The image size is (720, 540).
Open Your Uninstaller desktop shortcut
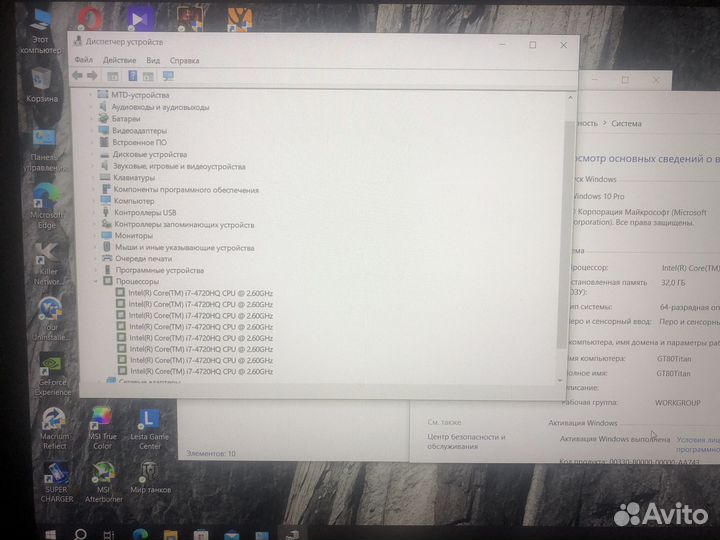pyautogui.click(x=50, y=319)
